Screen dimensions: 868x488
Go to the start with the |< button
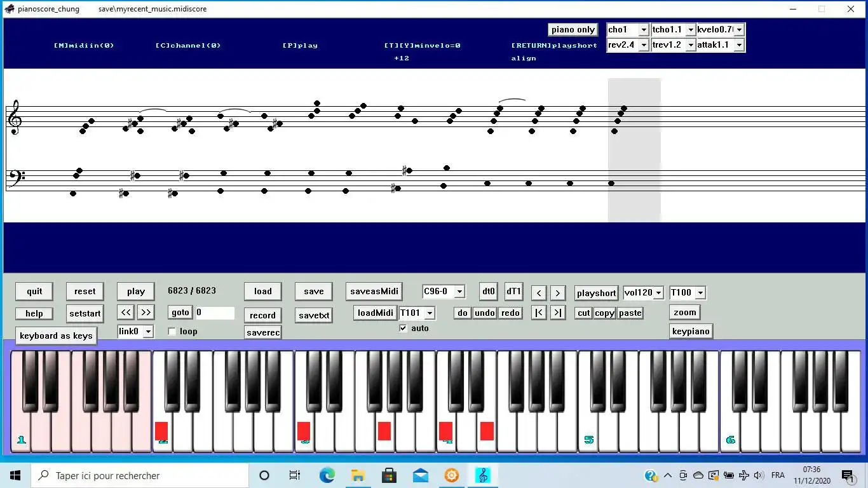tap(538, 313)
